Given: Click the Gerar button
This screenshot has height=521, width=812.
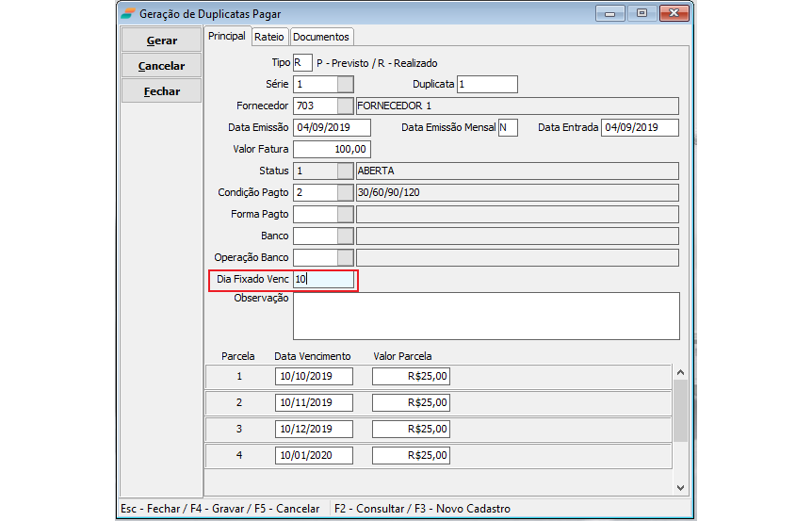Looking at the screenshot, I should [161, 41].
